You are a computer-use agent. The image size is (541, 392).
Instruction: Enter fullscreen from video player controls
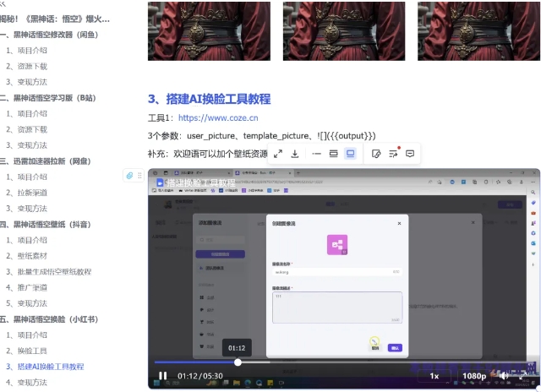[523, 375]
